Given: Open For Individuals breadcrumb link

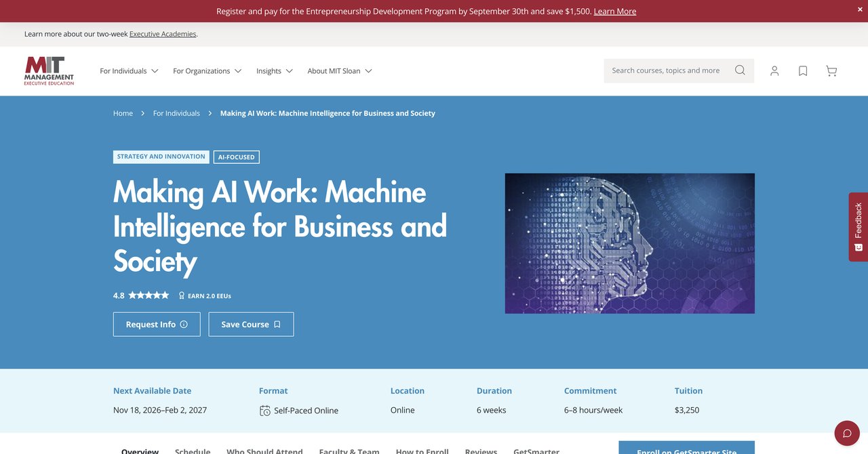Looking at the screenshot, I should (x=176, y=113).
